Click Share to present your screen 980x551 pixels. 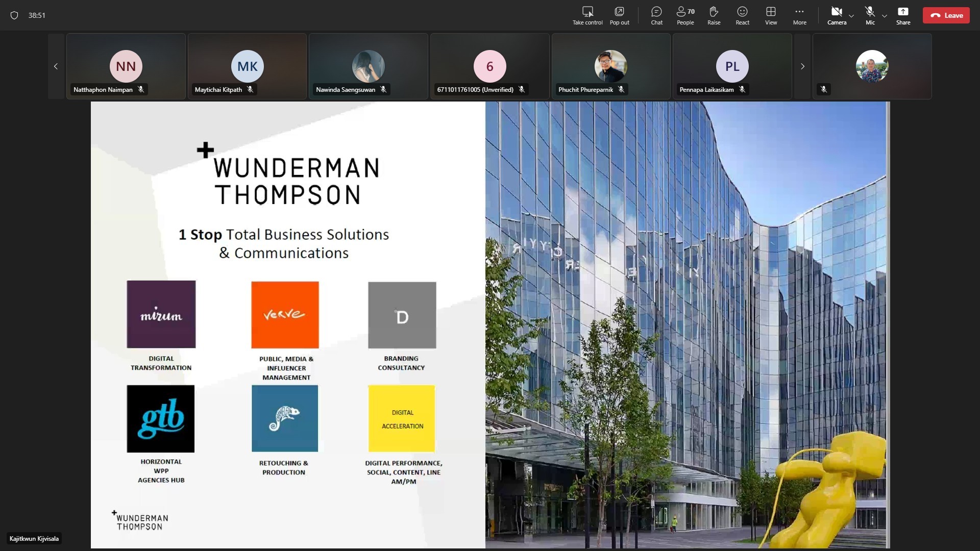click(x=903, y=15)
